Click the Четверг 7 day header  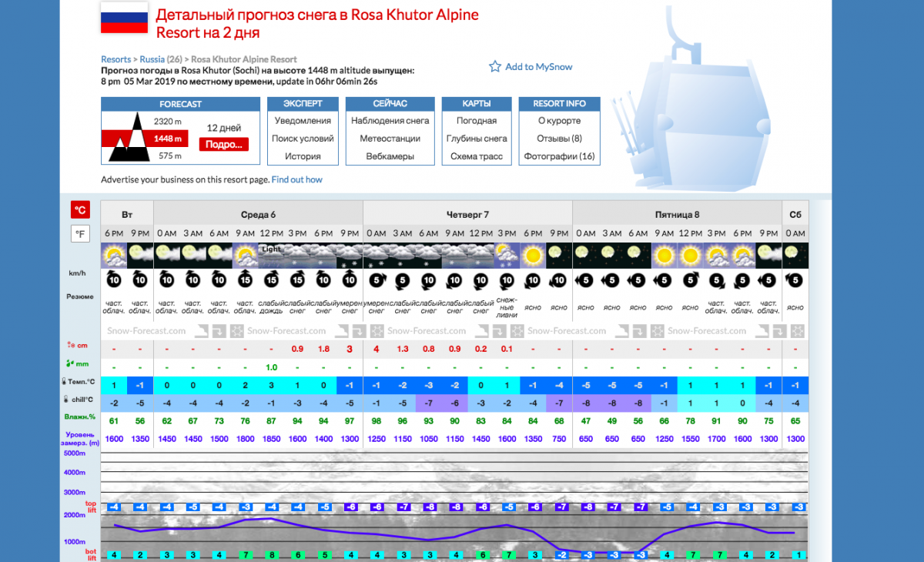pos(467,215)
